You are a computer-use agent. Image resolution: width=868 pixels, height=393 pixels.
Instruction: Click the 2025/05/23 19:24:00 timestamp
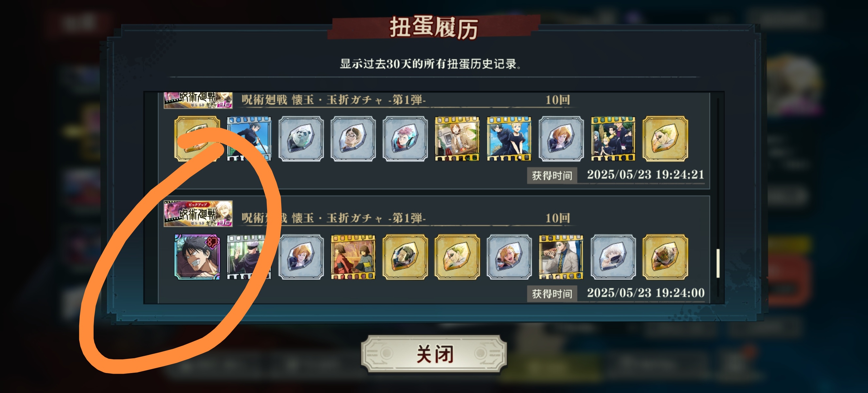click(646, 292)
